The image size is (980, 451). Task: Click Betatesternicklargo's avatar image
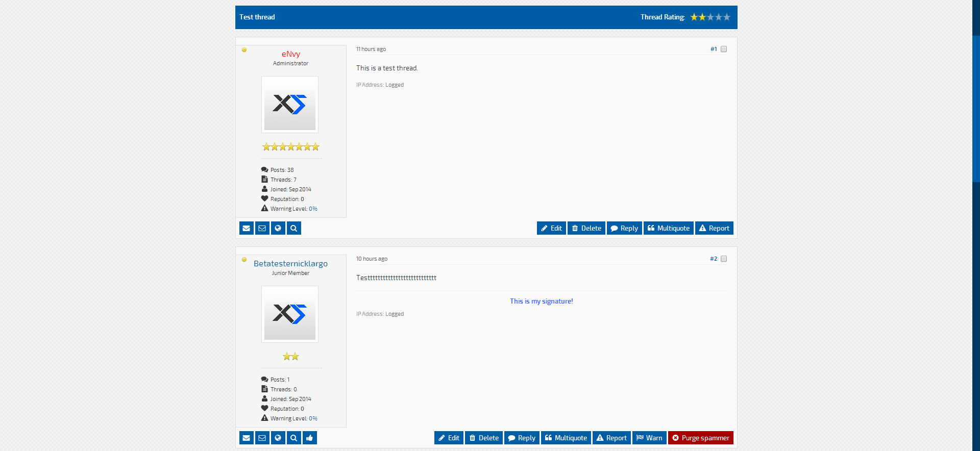[290, 314]
